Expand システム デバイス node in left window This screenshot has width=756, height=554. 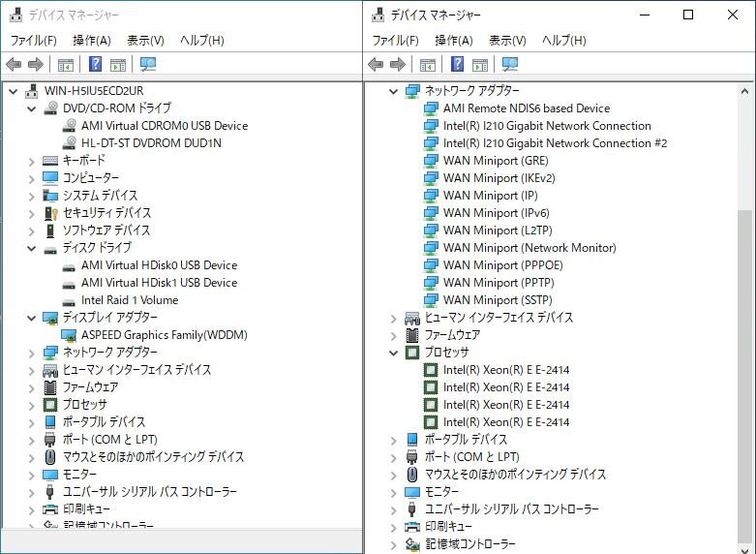point(31,196)
